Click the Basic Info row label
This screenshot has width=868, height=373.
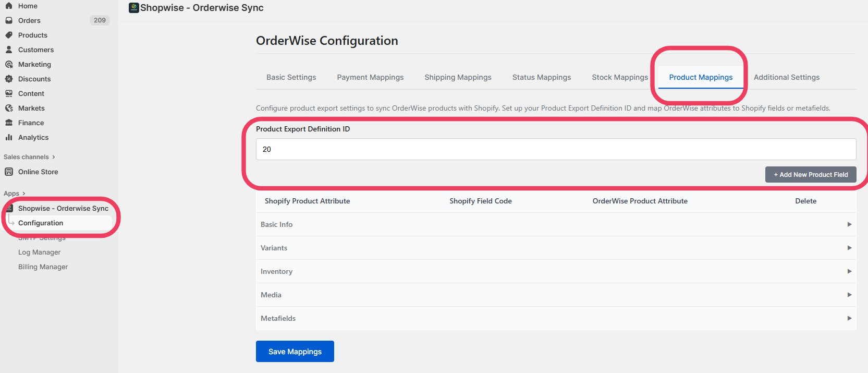[276, 224]
